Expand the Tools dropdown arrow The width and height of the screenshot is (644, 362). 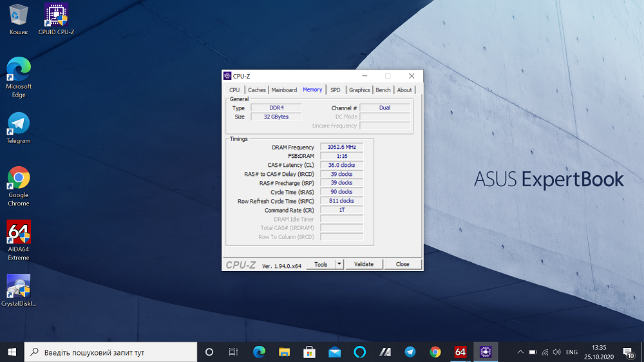tap(339, 264)
